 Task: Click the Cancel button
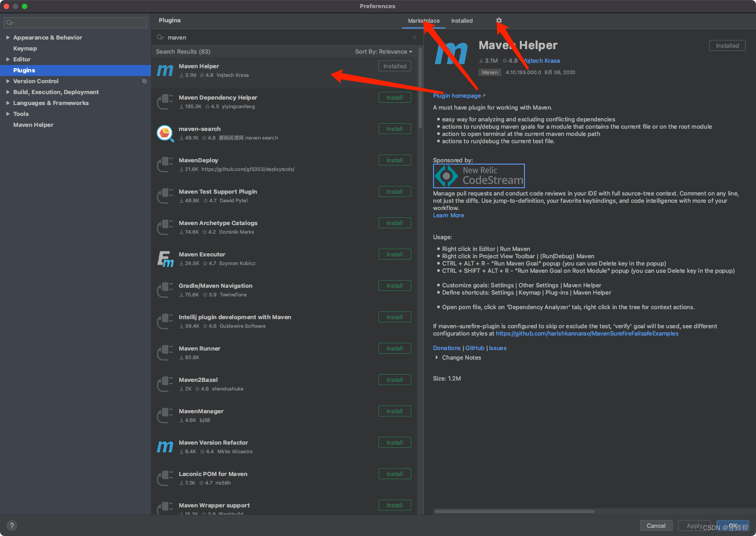coord(656,526)
